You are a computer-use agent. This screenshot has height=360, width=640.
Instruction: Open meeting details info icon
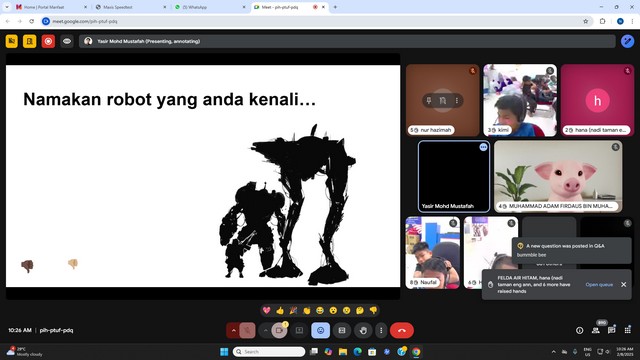coord(580,330)
